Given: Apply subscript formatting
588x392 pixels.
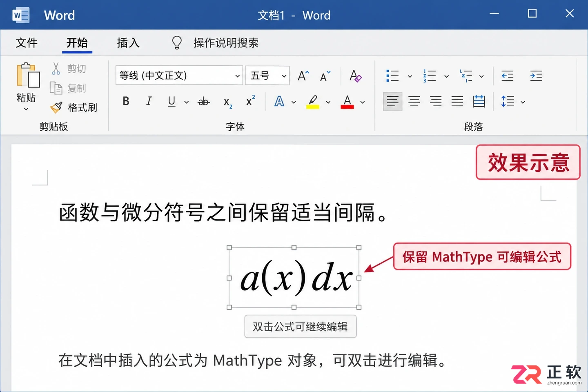Looking at the screenshot, I should [x=228, y=102].
